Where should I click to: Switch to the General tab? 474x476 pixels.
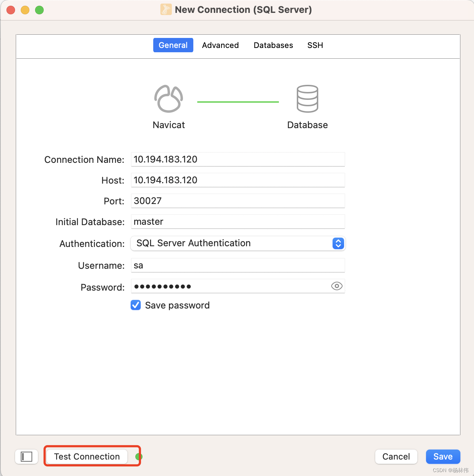(x=173, y=45)
